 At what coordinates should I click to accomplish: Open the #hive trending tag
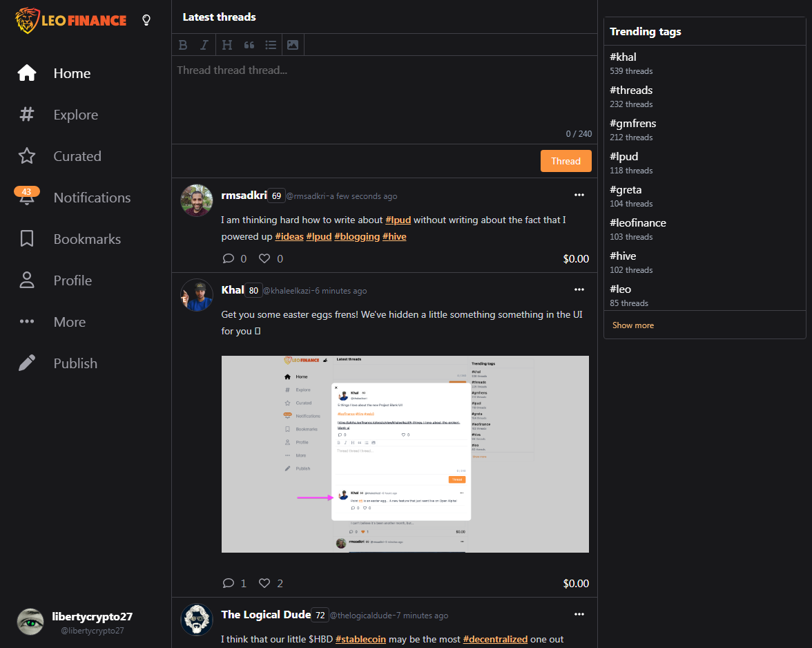coord(623,256)
